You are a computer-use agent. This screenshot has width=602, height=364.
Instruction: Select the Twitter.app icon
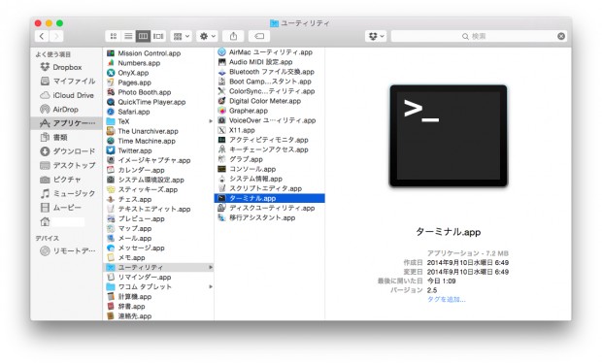pos(111,150)
